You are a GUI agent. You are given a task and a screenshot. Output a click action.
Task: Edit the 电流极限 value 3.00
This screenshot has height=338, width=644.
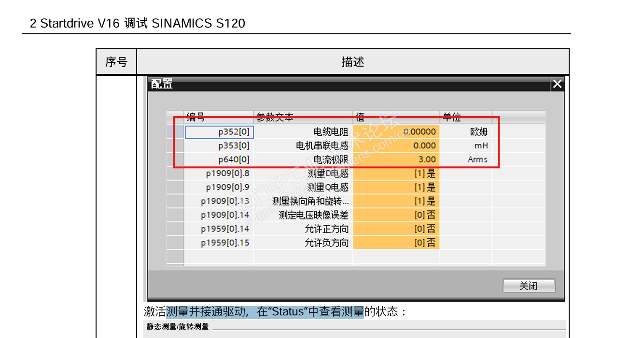tap(396, 159)
